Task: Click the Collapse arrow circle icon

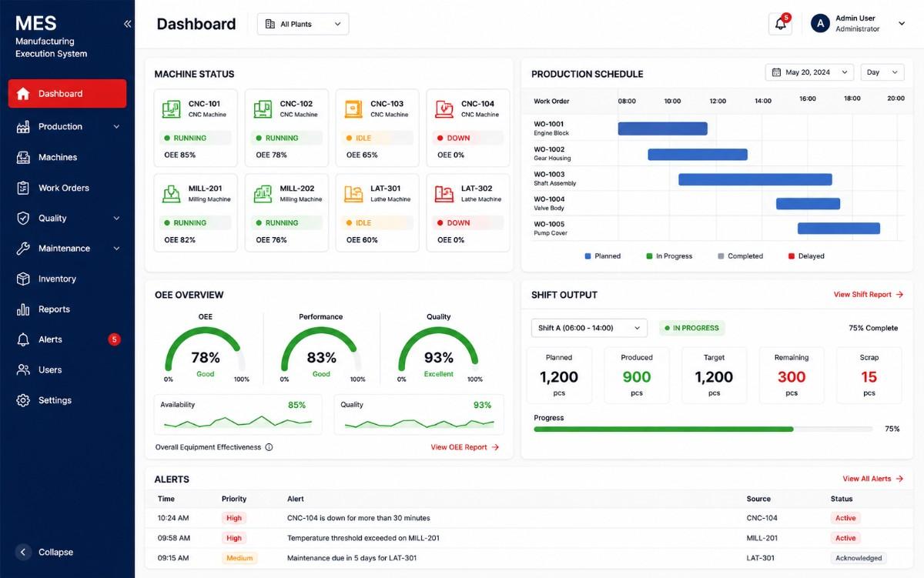Action: pyautogui.click(x=24, y=552)
